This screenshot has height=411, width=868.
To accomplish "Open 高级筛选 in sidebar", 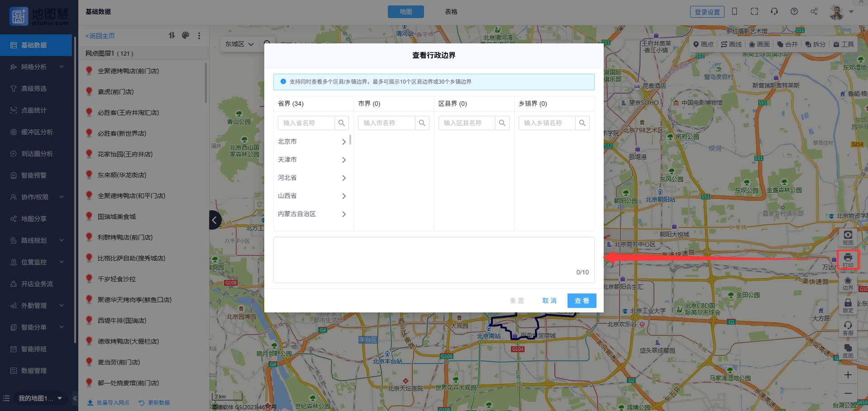I will click(x=34, y=89).
